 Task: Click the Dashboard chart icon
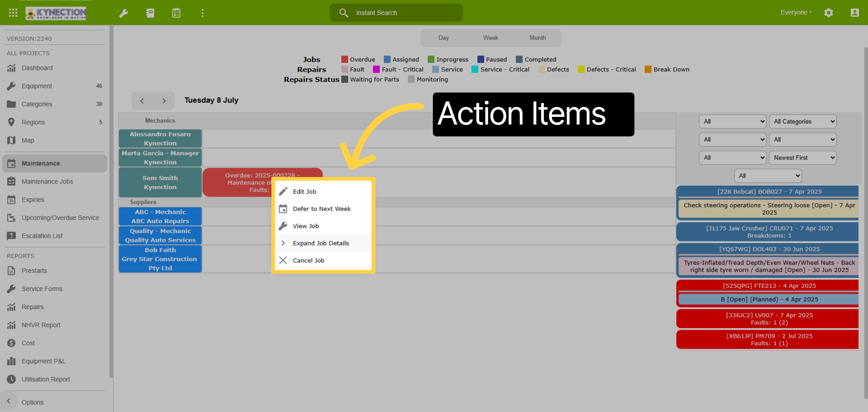(12, 68)
